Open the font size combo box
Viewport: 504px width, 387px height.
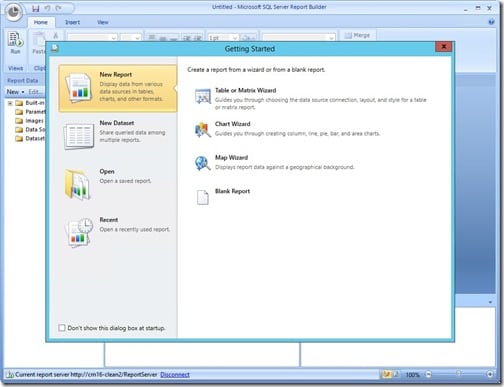[130, 38]
